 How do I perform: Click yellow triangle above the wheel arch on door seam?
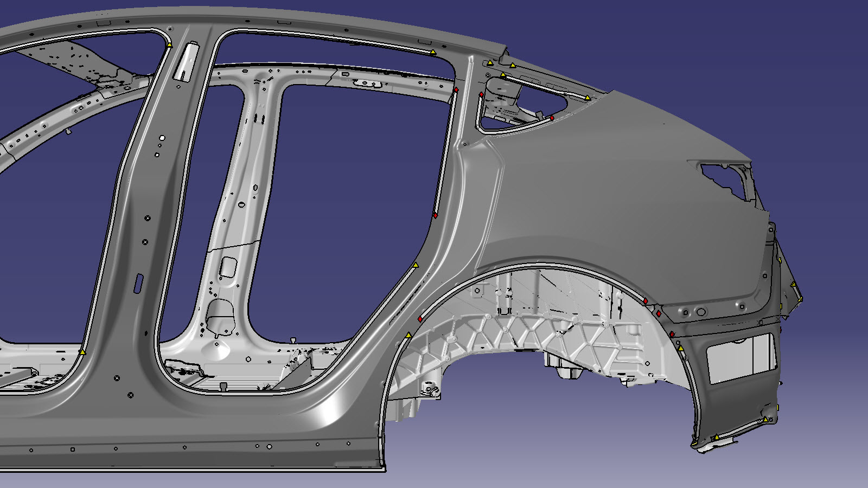click(416, 265)
